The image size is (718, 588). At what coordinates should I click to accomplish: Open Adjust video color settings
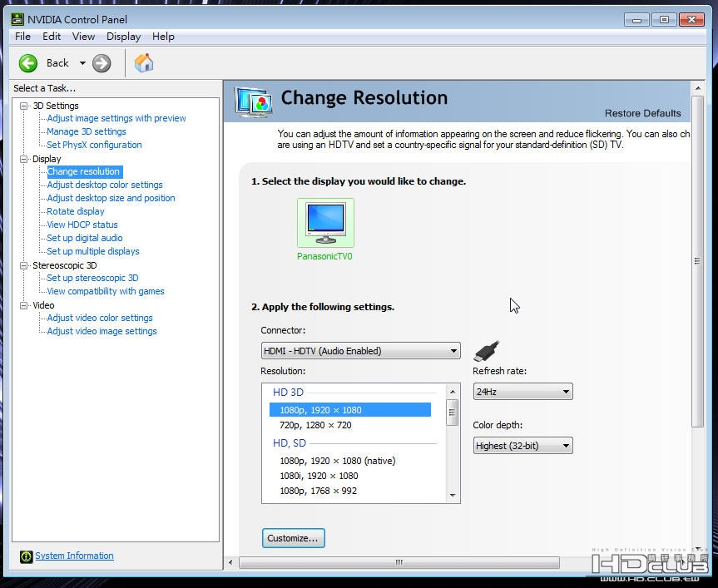[x=99, y=318]
